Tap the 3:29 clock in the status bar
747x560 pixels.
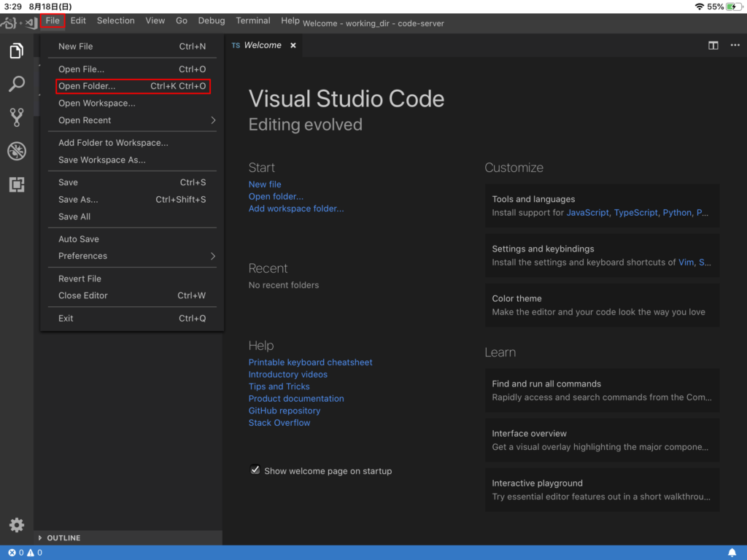(13, 7)
